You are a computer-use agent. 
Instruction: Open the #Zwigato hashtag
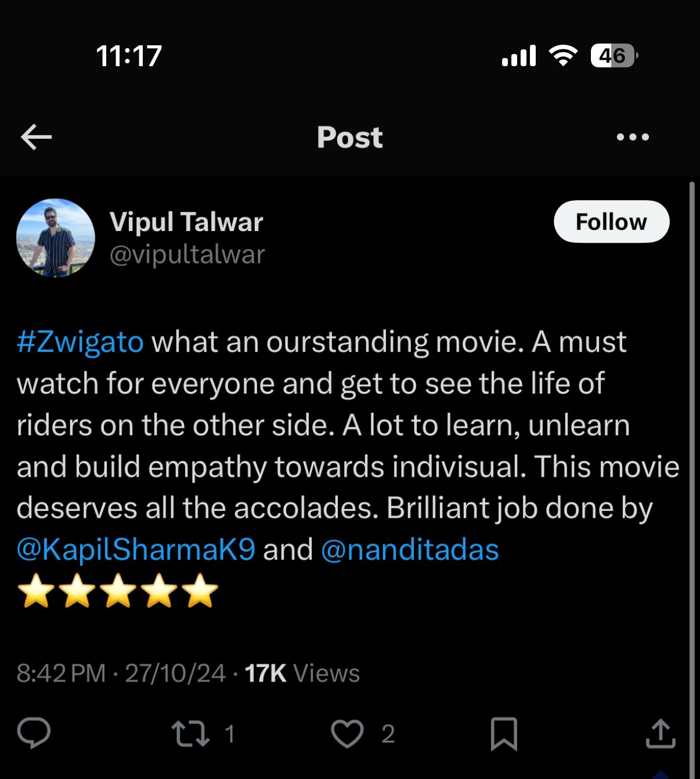(x=80, y=341)
